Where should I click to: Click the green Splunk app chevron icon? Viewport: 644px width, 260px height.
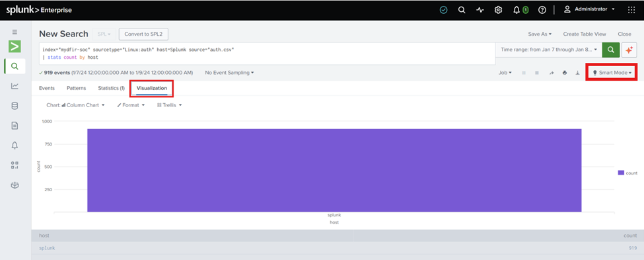pos(15,46)
